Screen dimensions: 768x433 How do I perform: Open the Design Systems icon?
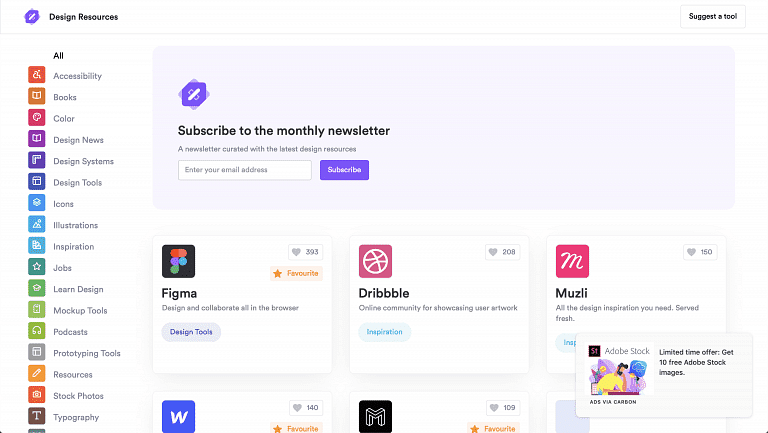tap(37, 160)
